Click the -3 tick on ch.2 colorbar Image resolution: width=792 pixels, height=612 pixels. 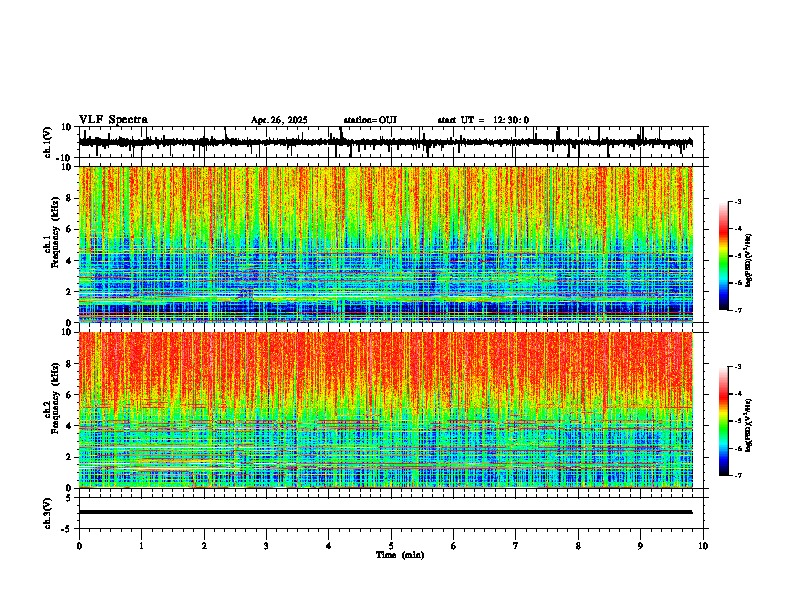pos(737,367)
